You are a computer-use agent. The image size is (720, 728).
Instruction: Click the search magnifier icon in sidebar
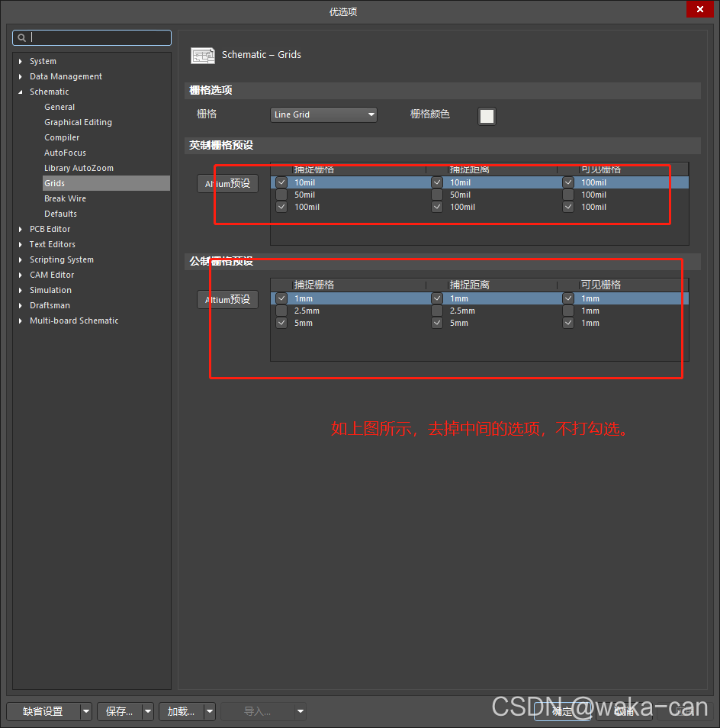pos(21,37)
